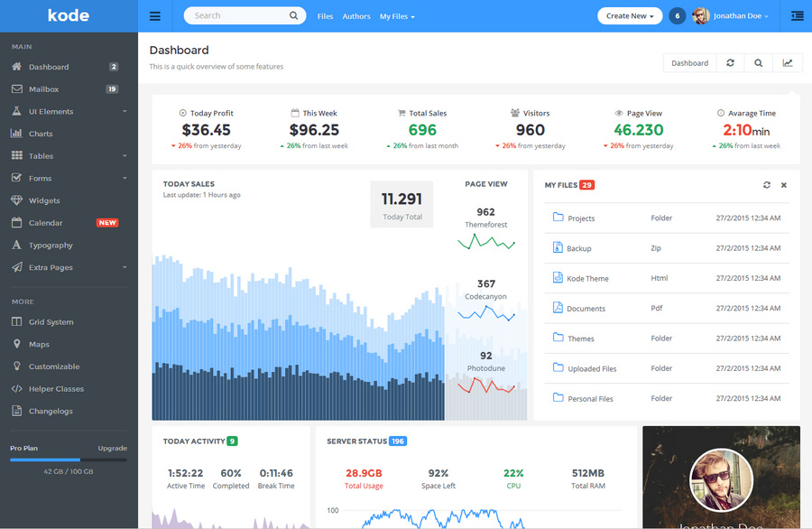The image size is (812, 529).
Task: Click the Charts bar icon in sidebar
Action: tap(16, 134)
